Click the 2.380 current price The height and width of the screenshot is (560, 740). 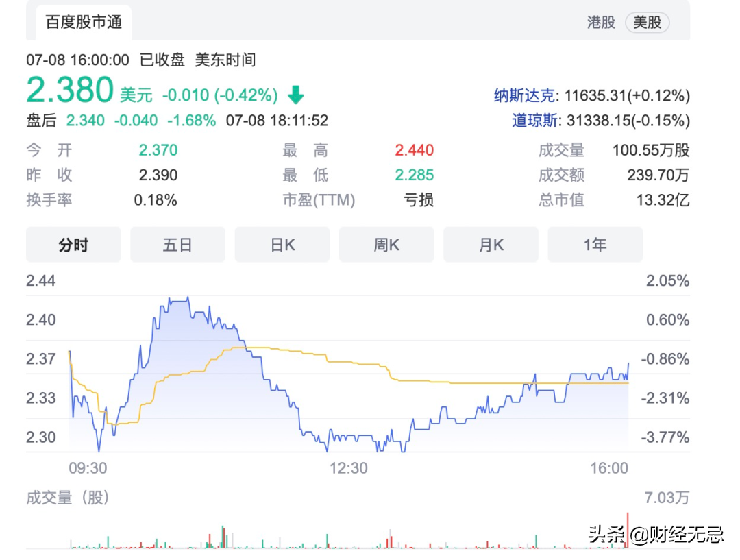coord(70,90)
